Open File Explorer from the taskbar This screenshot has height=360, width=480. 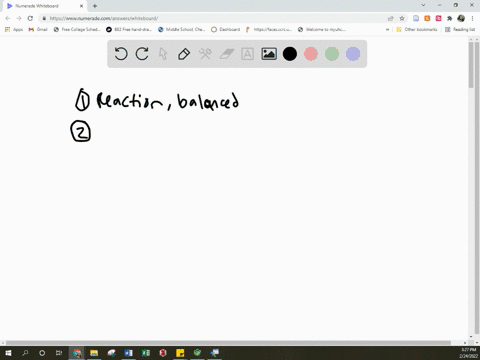94,353
